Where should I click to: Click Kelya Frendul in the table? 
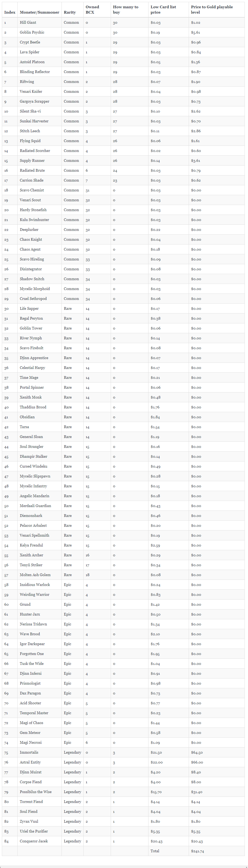(x=31, y=545)
